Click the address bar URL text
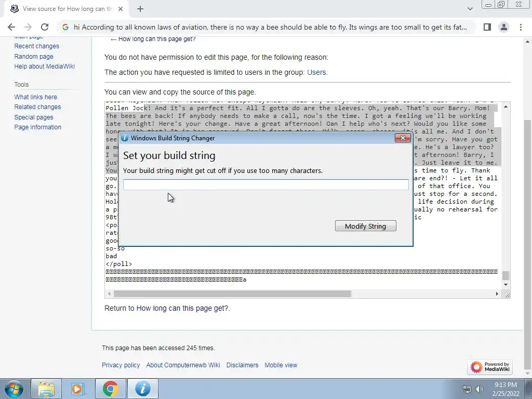Viewport: 532px width, 399px height. pyautogui.click(x=270, y=27)
